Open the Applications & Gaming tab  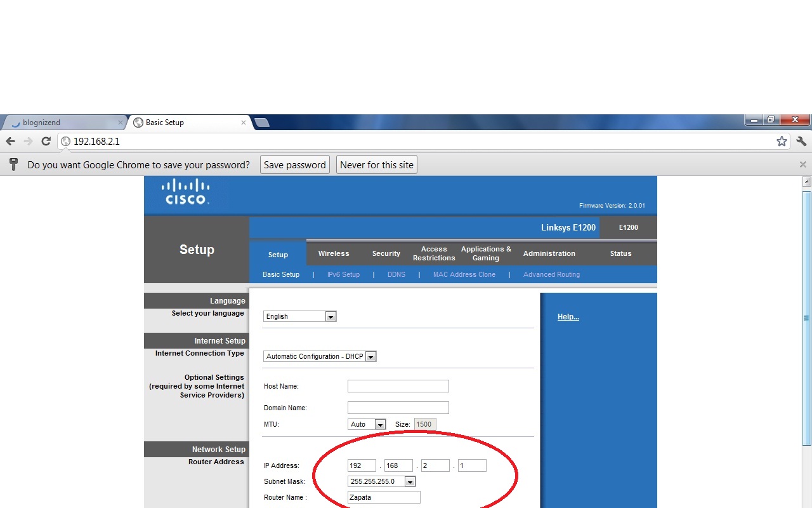pyautogui.click(x=486, y=253)
